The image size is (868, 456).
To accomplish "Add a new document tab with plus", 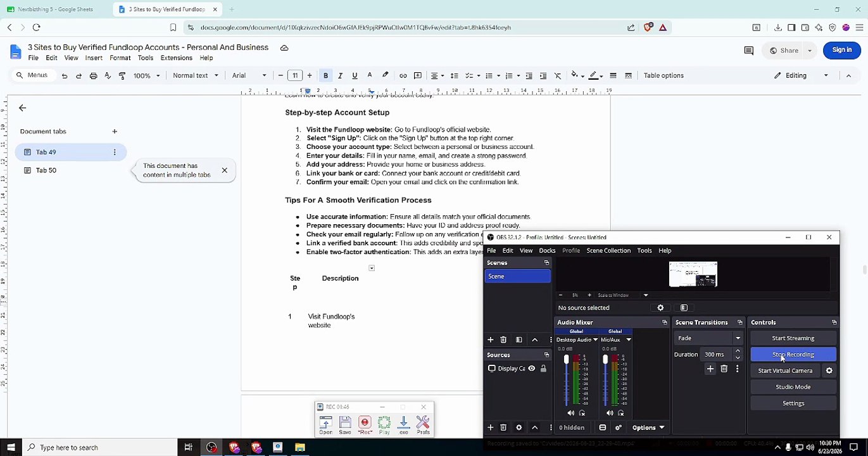I will tap(115, 132).
